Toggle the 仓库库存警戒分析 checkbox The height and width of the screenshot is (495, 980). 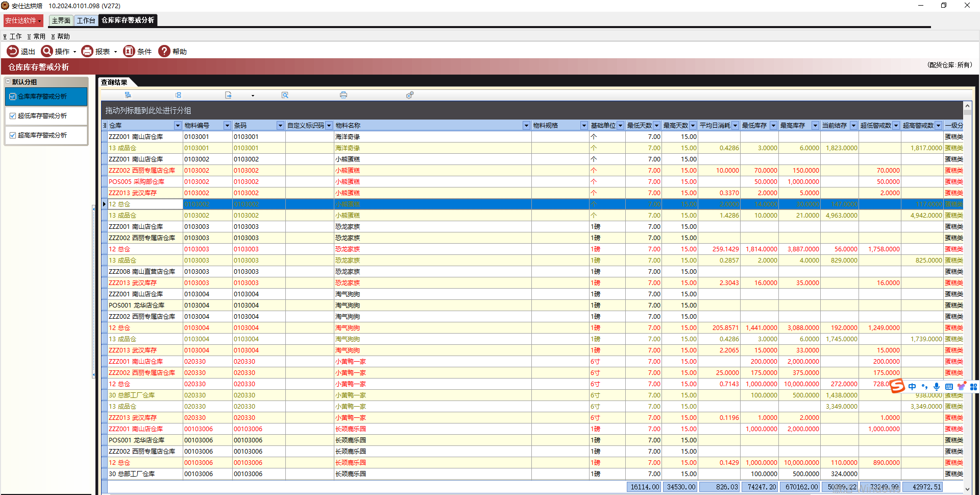tap(13, 97)
